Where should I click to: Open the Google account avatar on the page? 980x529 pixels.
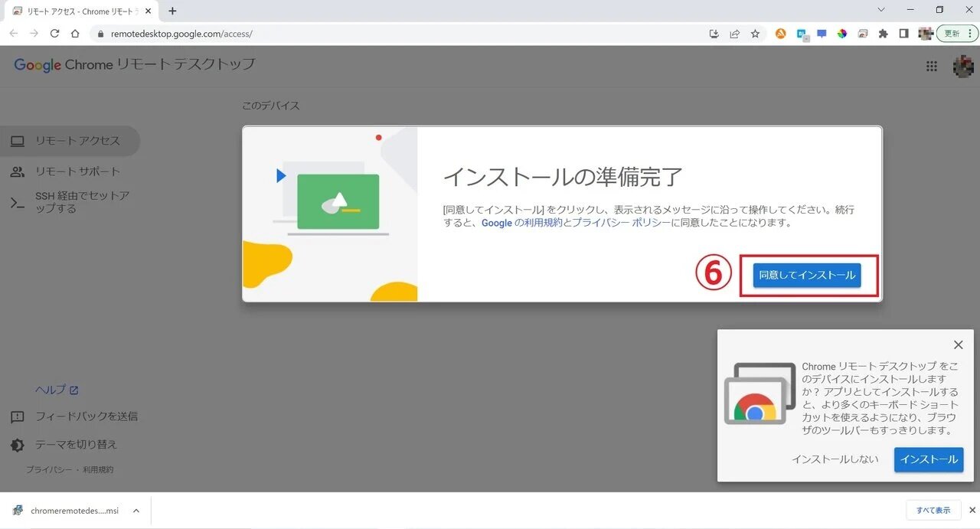[962, 66]
